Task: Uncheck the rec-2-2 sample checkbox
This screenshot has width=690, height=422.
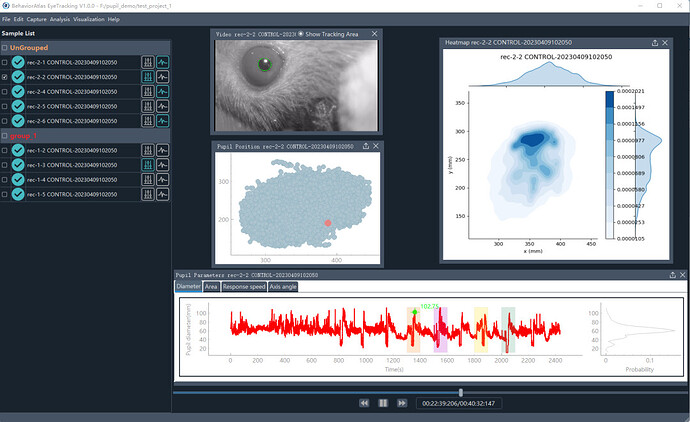Action: click(x=6, y=77)
